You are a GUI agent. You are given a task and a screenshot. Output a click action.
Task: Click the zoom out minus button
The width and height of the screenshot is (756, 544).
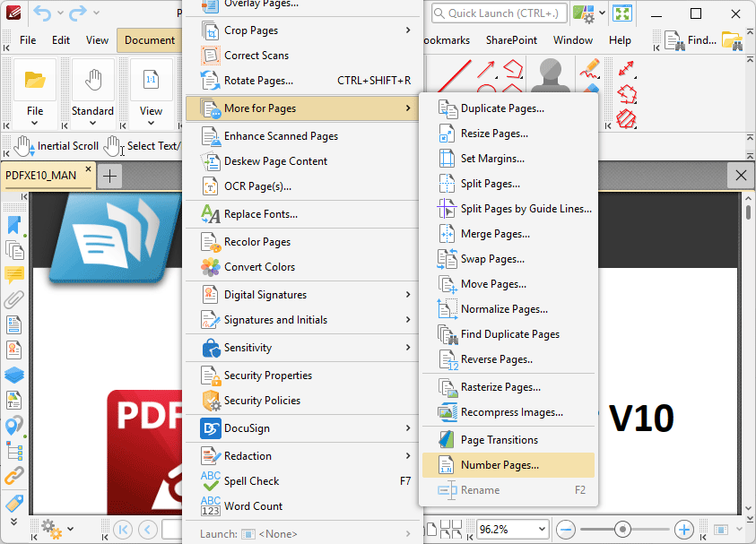click(x=566, y=530)
